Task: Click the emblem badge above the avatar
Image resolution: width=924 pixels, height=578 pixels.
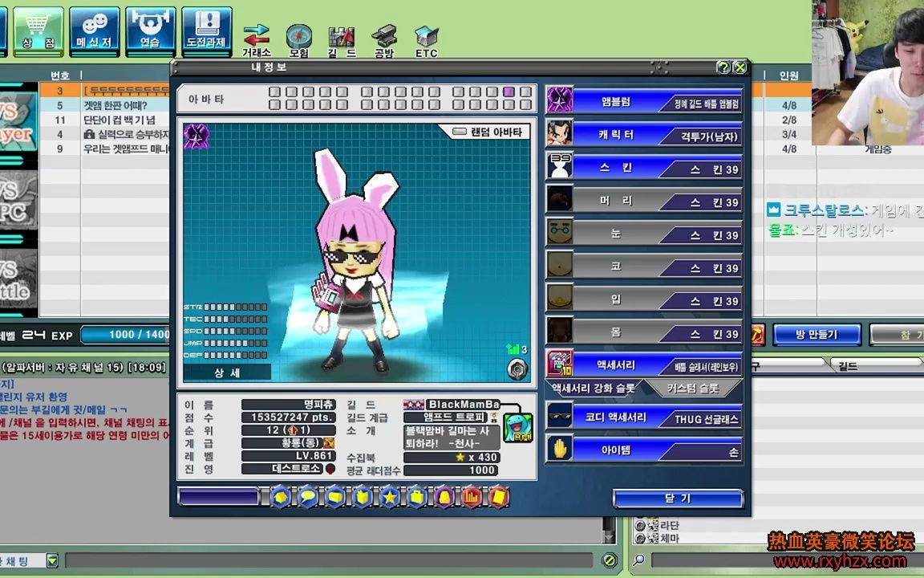Action: tap(197, 136)
